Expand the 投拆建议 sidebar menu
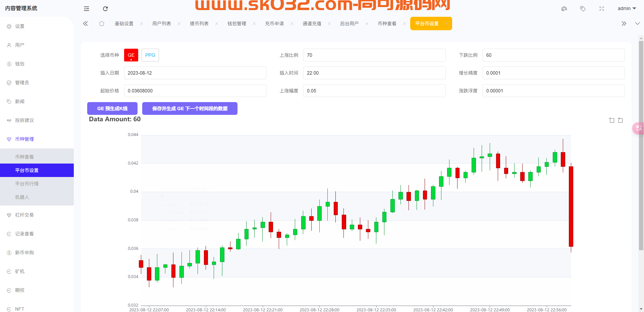The height and width of the screenshot is (312, 644). click(x=37, y=120)
